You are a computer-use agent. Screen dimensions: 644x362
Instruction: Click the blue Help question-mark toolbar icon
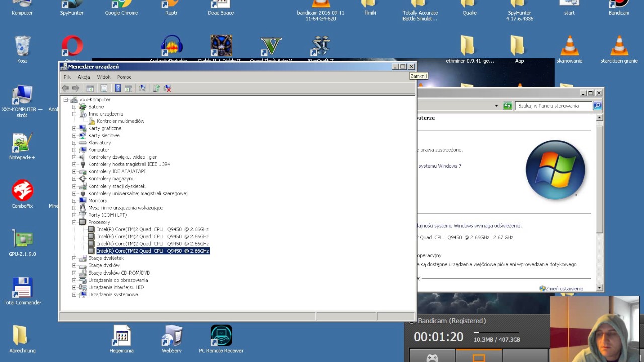[x=118, y=88]
